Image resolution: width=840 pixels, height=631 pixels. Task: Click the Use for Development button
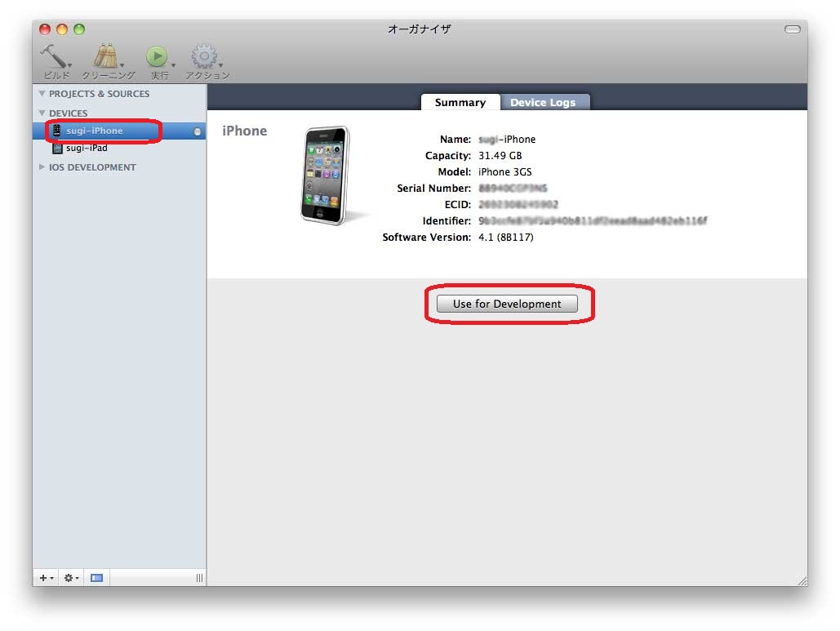[x=507, y=304]
